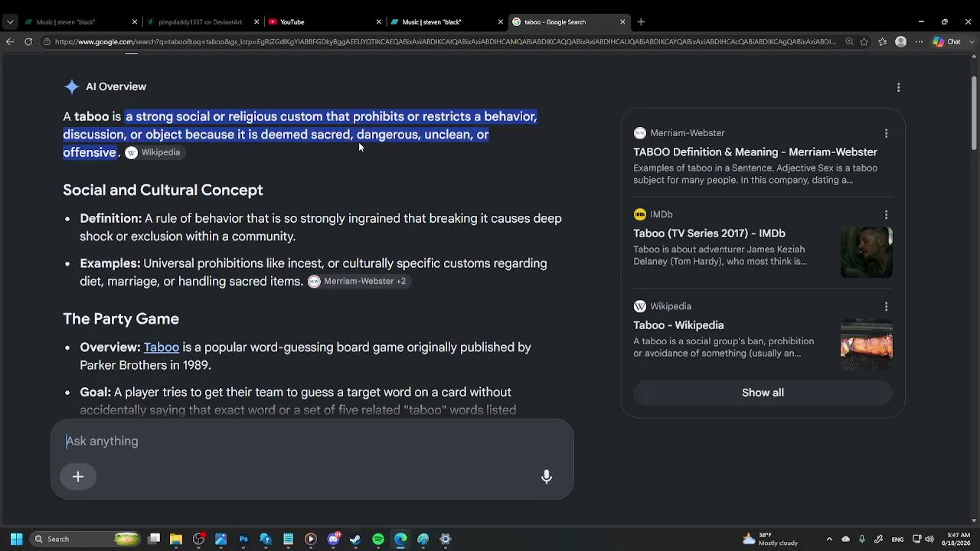Start voice input with microphone icon
The height and width of the screenshot is (551, 980).
coord(547,477)
